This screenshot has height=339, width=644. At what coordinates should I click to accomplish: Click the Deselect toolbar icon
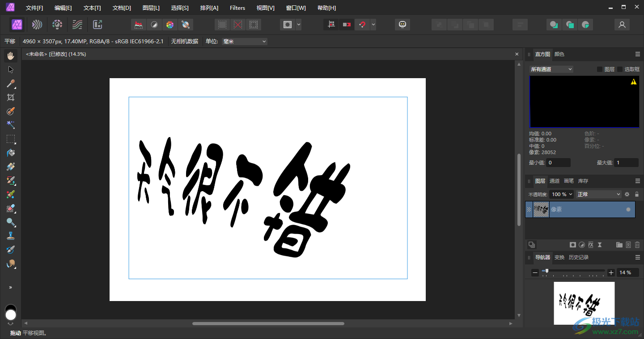pyautogui.click(x=238, y=25)
